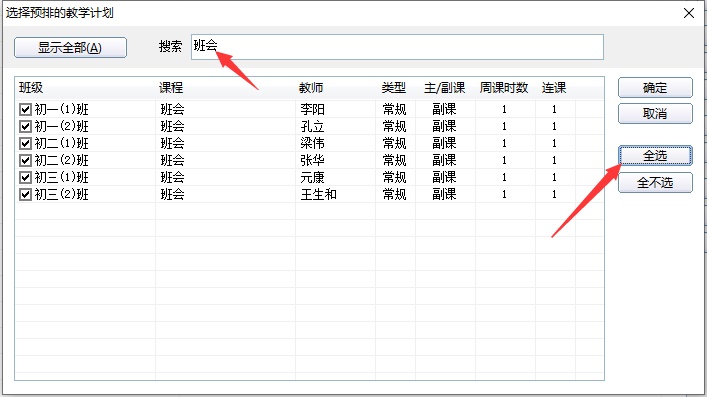707x397 pixels.
Task: Click the 连课 column header
Action: (555, 88)
